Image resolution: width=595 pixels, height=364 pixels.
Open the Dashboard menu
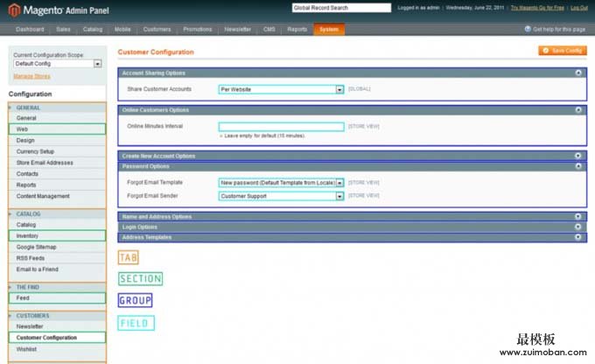(x=30, y=29)
